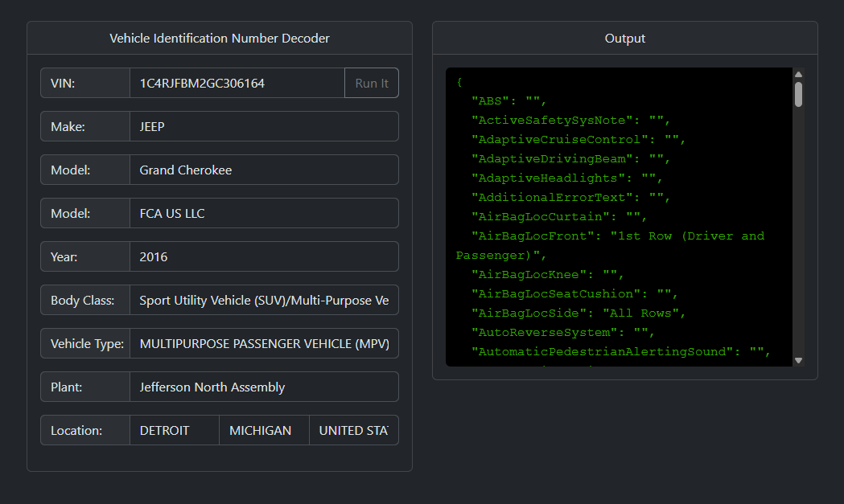Click the Output panel scrollbar thumb
This screenshot has width=844, height=504.
[x=798, y=94]
